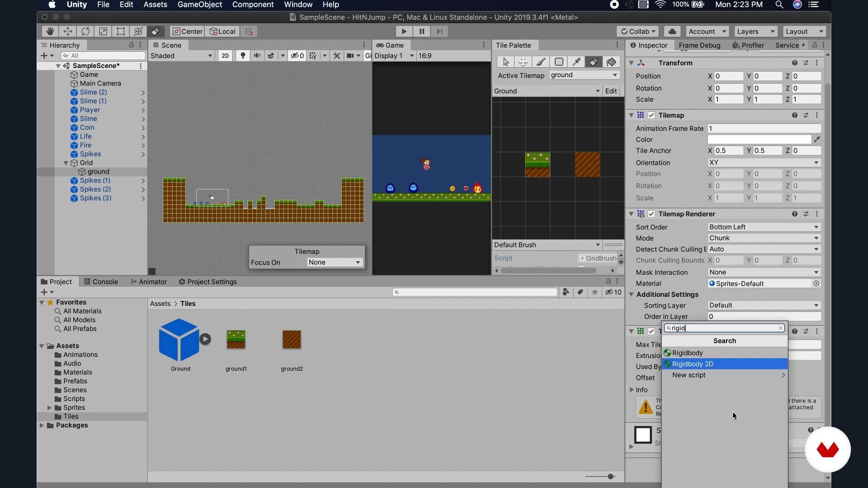Toggle Tilemap component checkbox
868x488 pixels.
[x=651, y=115]
